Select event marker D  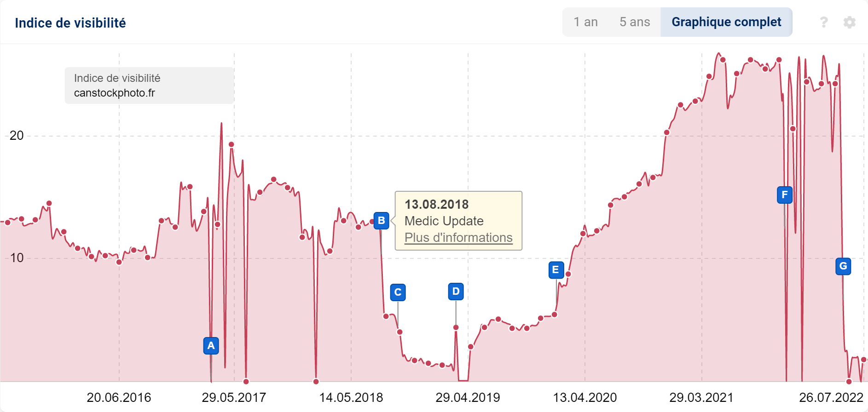pos(456,292)
